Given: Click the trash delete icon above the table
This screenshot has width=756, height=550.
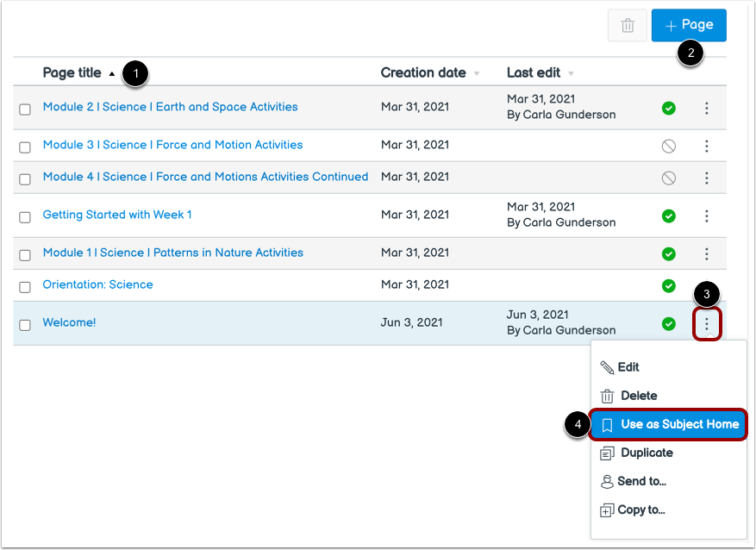Looking at the screenshot, I should (x=627, y=25).
